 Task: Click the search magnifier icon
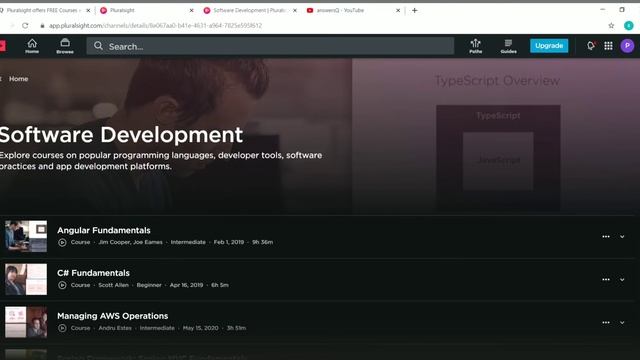pyautogui.click(x=98, y=46)
